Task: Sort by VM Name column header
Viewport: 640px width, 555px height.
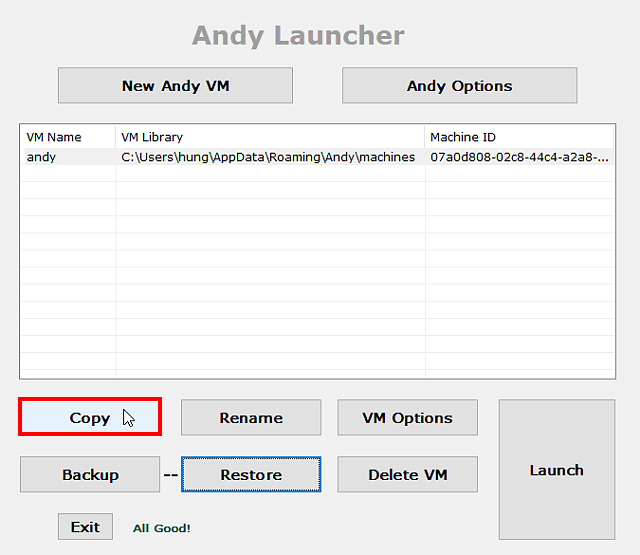Action: 68,137
